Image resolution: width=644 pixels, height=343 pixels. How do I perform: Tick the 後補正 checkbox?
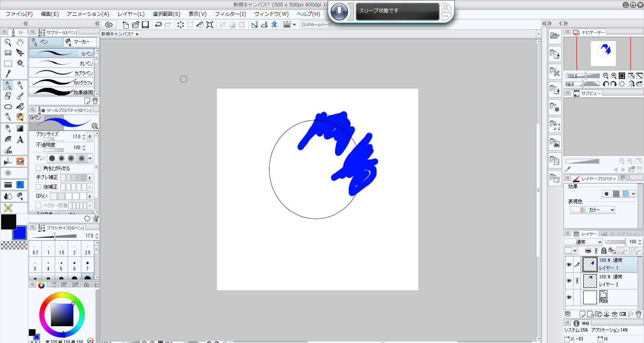pyautogui.click(x=38, y=187)
